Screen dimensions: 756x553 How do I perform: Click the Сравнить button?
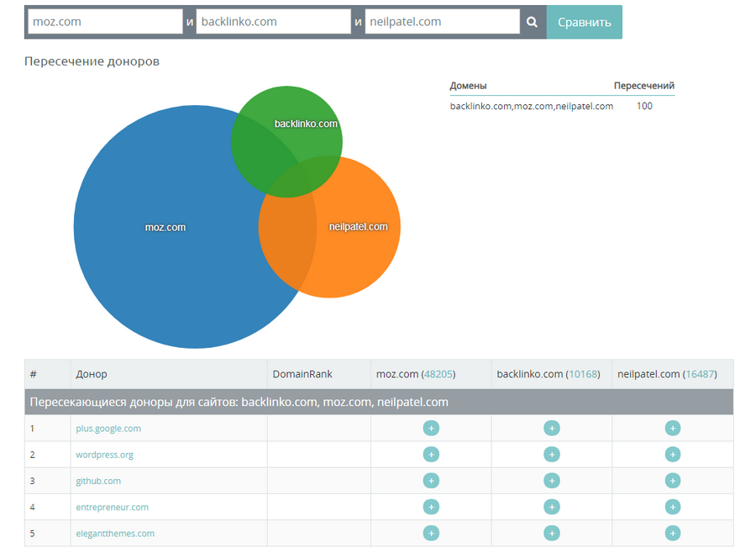pos(585,22)
